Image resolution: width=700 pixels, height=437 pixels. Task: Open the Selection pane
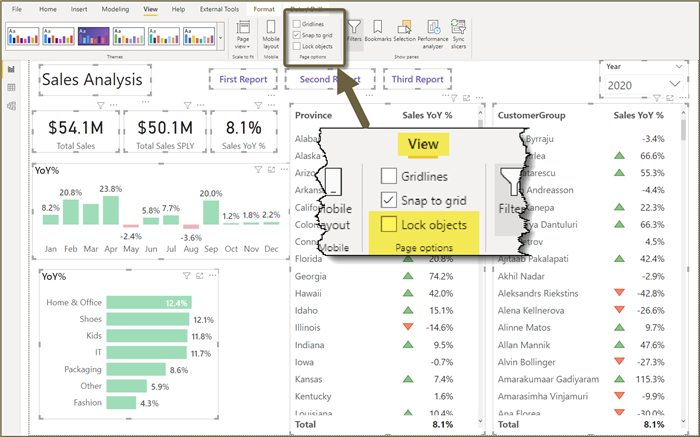(x=404, y=33)
